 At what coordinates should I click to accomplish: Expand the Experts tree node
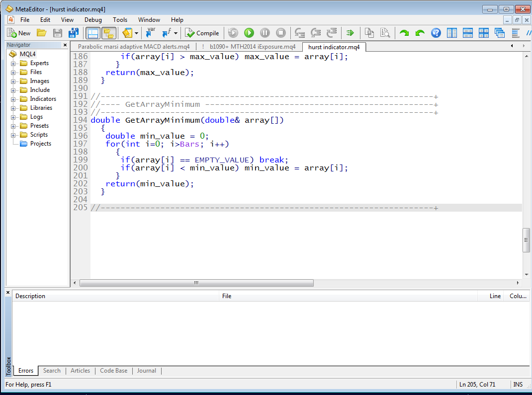coord(13,63)
